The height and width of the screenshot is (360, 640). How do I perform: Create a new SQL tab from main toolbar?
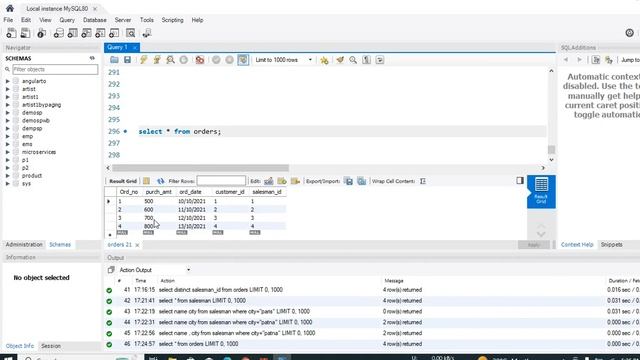click(11, 33)
